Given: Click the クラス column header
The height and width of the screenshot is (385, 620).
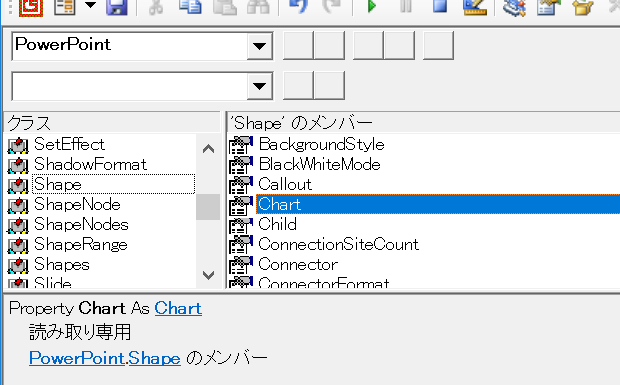Looking at the screenshot, I should [112, 123].
